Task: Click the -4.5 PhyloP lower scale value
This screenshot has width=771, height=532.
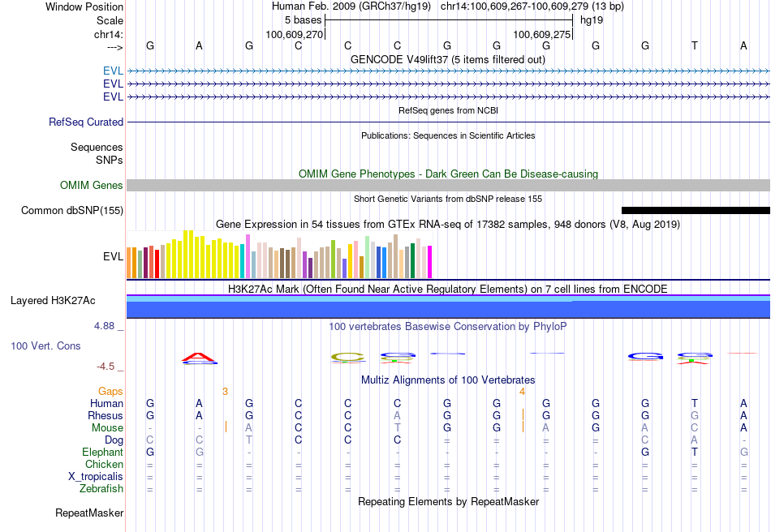Action: click(106, 367)
